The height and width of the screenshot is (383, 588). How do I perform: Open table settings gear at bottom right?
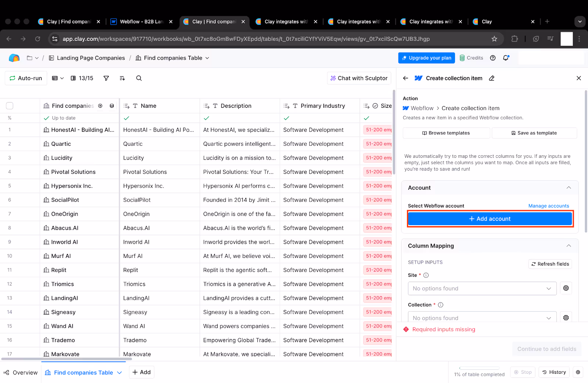click(x=578, y=372)
